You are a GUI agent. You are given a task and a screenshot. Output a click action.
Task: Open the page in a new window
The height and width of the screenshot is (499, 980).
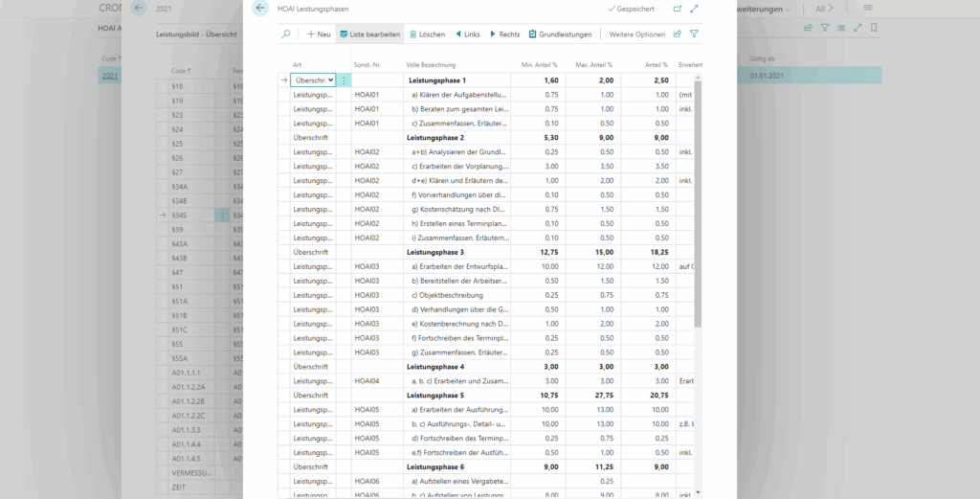(x=678, y=9)
